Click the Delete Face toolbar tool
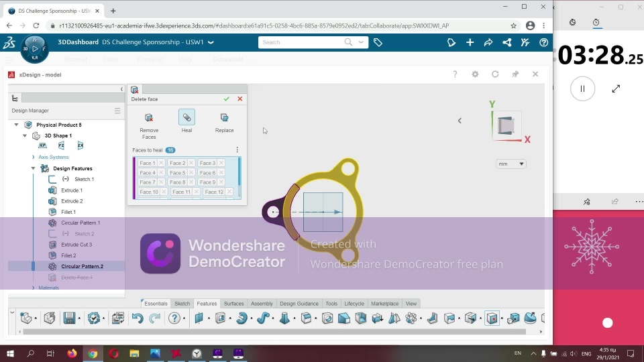 [492, 318]
